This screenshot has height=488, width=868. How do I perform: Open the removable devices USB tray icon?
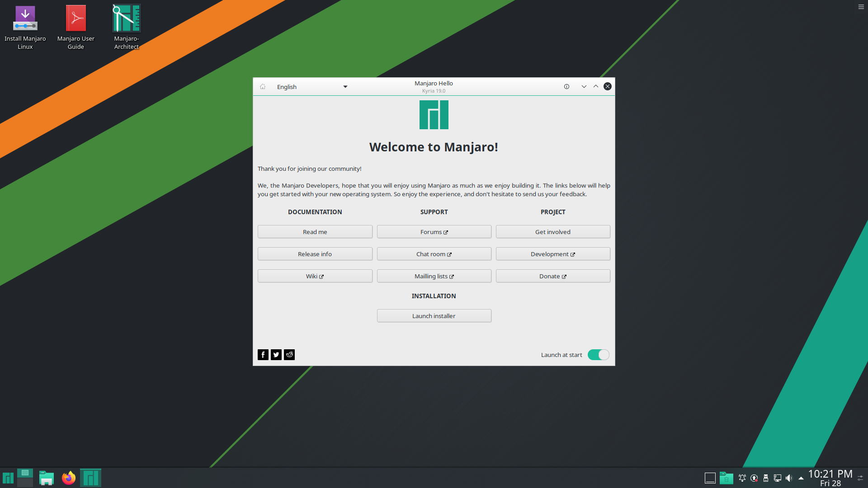point(766,478)
